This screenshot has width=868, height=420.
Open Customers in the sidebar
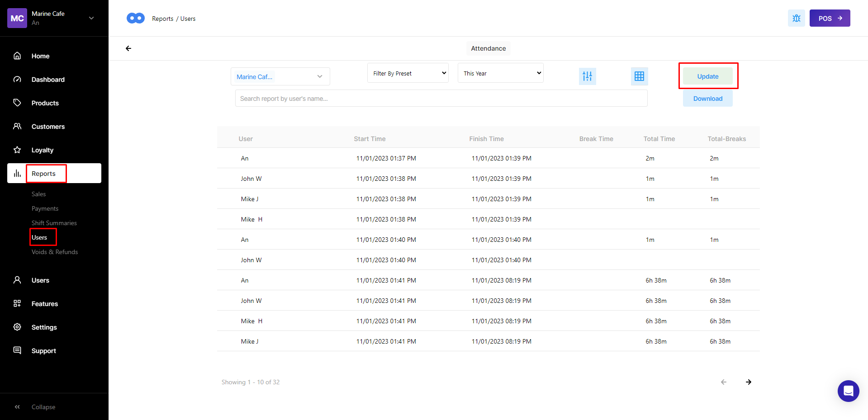point(48,127)
